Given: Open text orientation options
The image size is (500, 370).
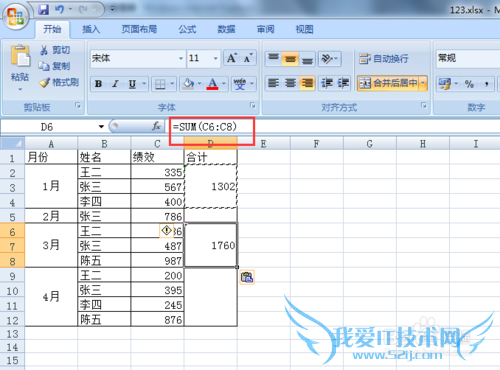Looking at the screenshot, I should 329,59.
